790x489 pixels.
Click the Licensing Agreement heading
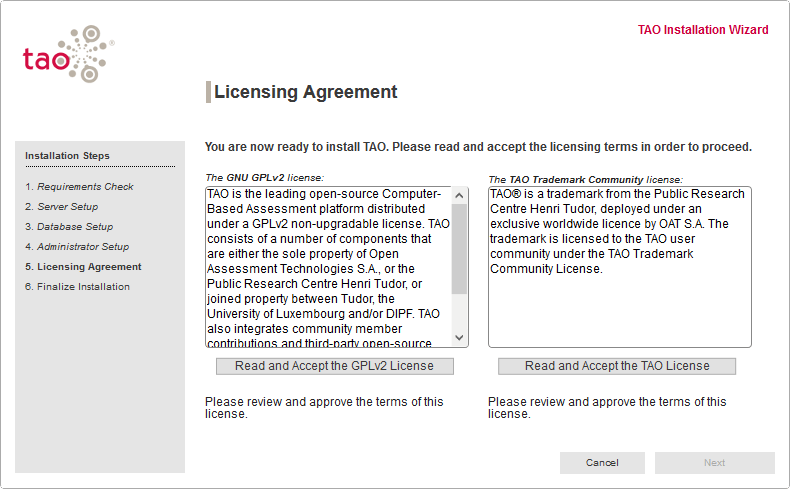(306, 92)
